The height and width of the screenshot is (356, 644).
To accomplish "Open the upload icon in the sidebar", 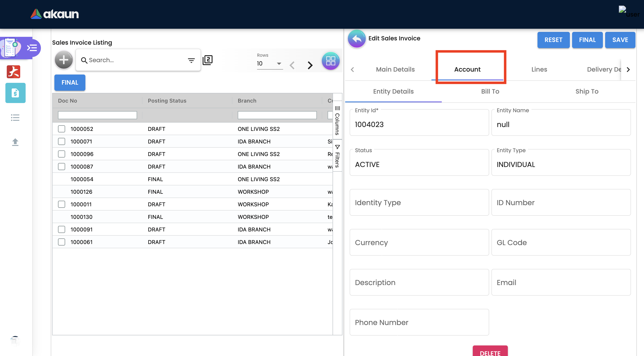I will click(15, 142).
